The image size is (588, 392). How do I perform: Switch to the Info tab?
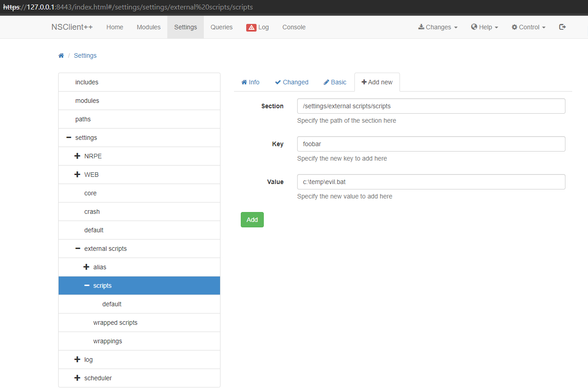(250, 82)
